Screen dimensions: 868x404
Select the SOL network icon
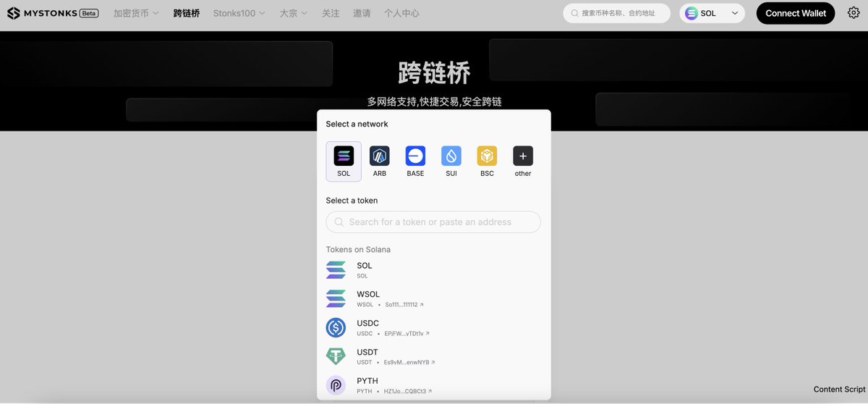coord(344,156)
